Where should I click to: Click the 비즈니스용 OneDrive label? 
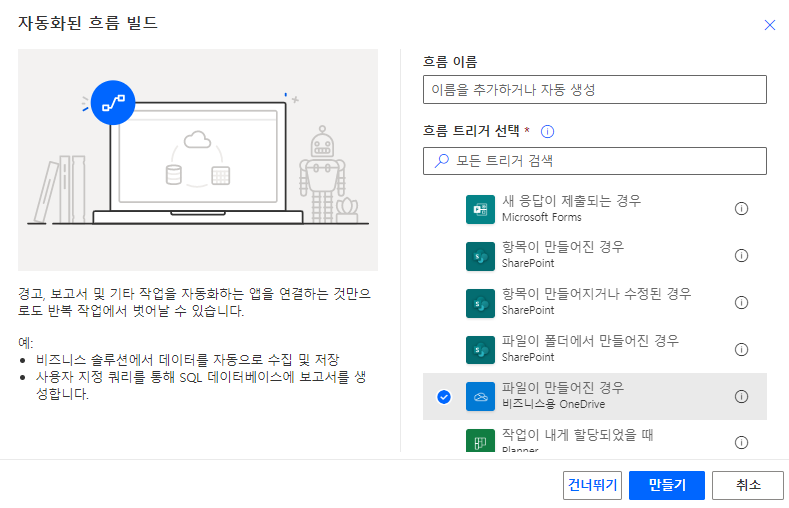(x=553, y=404)
